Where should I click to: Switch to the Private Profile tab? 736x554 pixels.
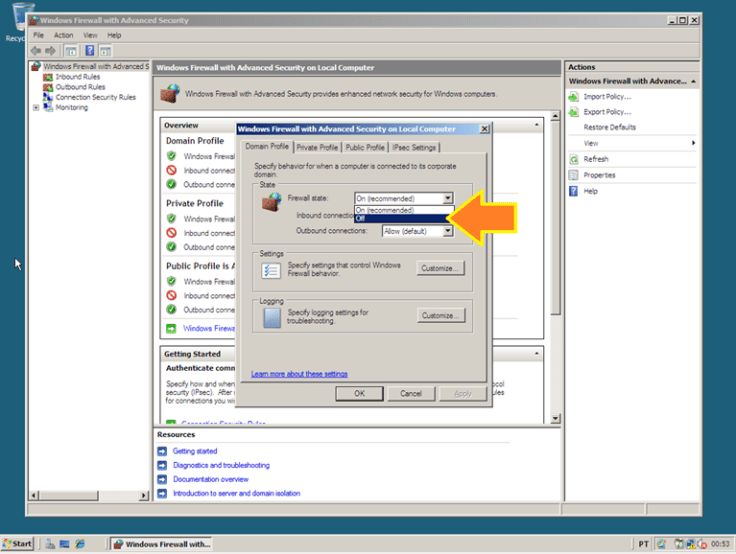[x=317, y=147]
